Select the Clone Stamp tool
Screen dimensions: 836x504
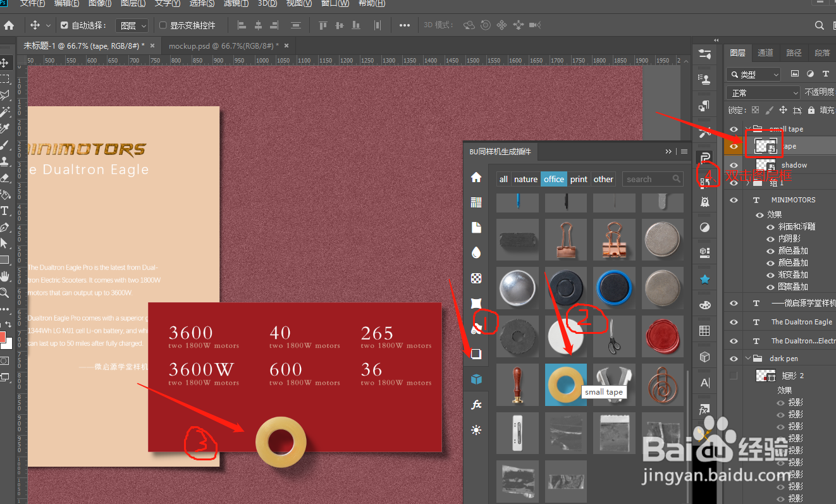5,161
